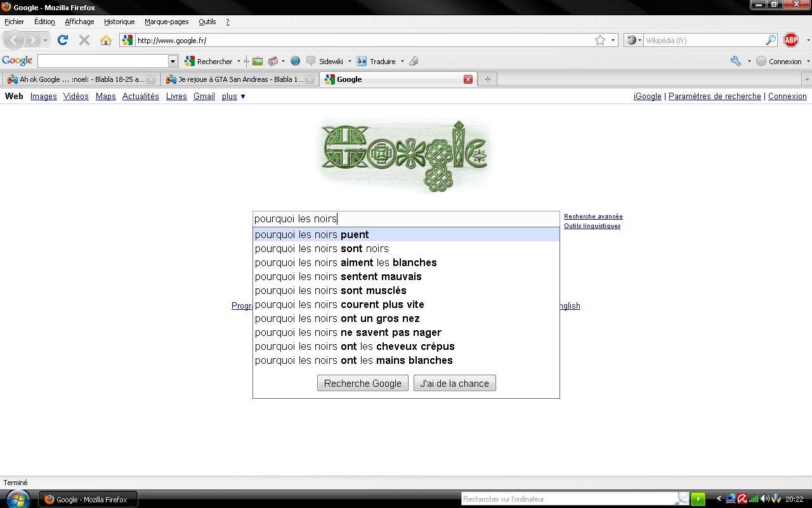This screenshot has height=508, width=812.
Task: Open the Recherche avancée link
Action: coord(593,217)
